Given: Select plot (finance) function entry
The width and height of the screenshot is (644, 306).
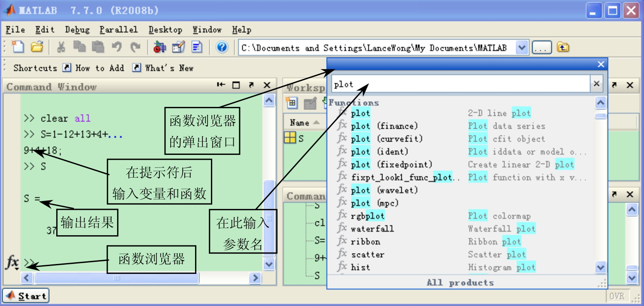Looking at the screenshot, I should tap(462, 126).
